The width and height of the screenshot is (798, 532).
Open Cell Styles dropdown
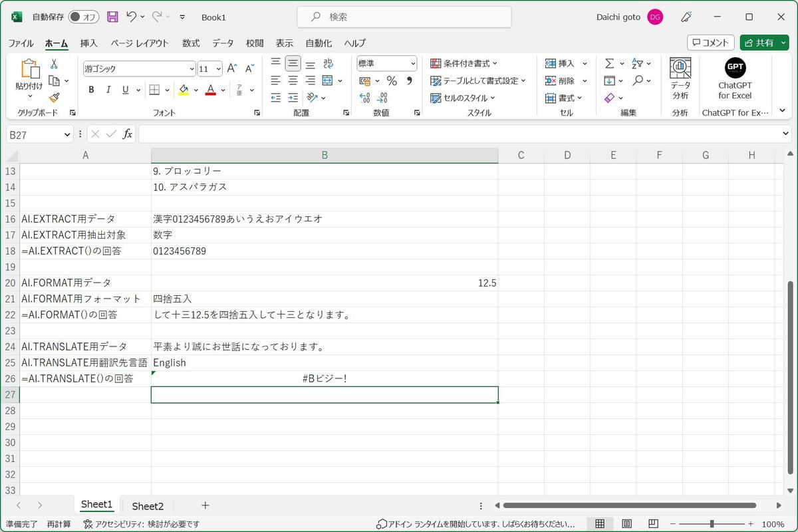tap(463, 98)
